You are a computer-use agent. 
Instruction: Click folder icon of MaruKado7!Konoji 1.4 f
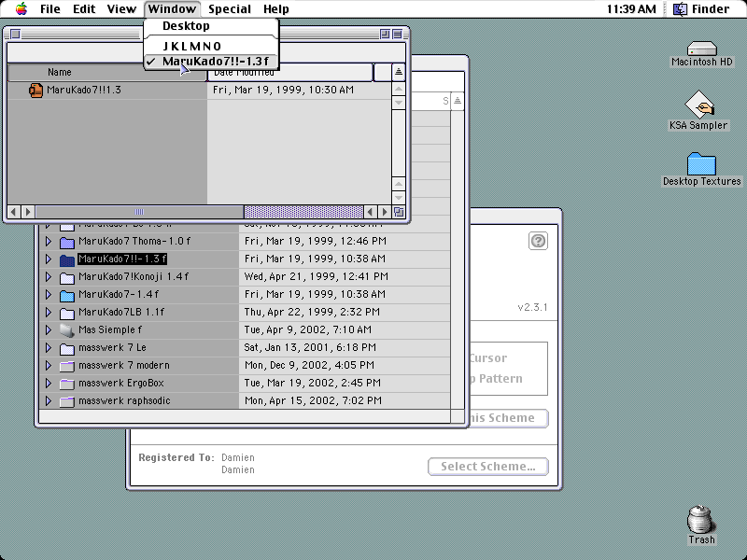click(67, 277)
